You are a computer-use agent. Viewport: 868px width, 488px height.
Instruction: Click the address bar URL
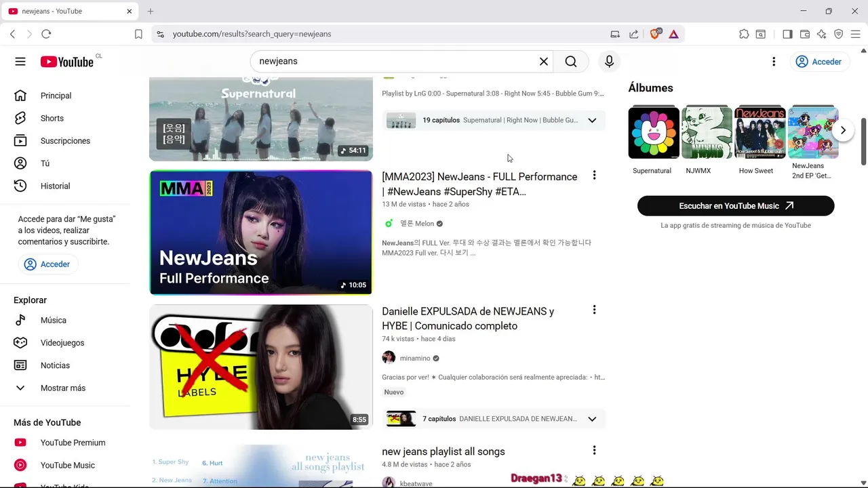[252, 34]
